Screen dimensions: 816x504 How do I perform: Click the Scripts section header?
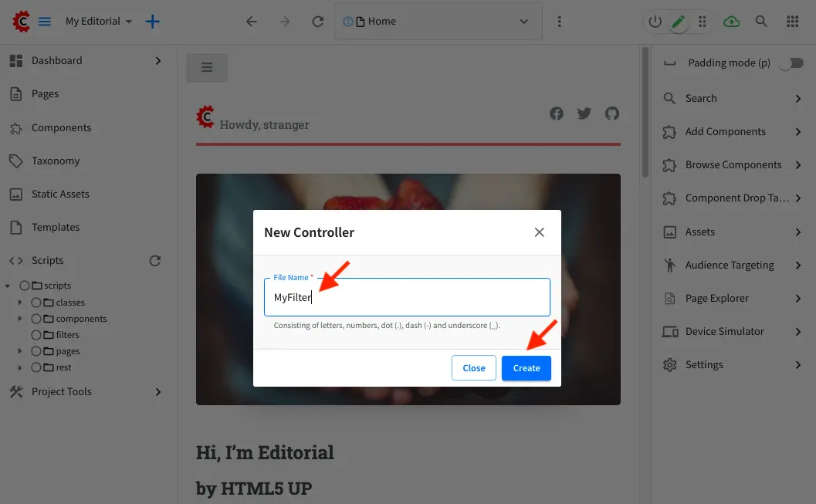[x=47, y=261]
